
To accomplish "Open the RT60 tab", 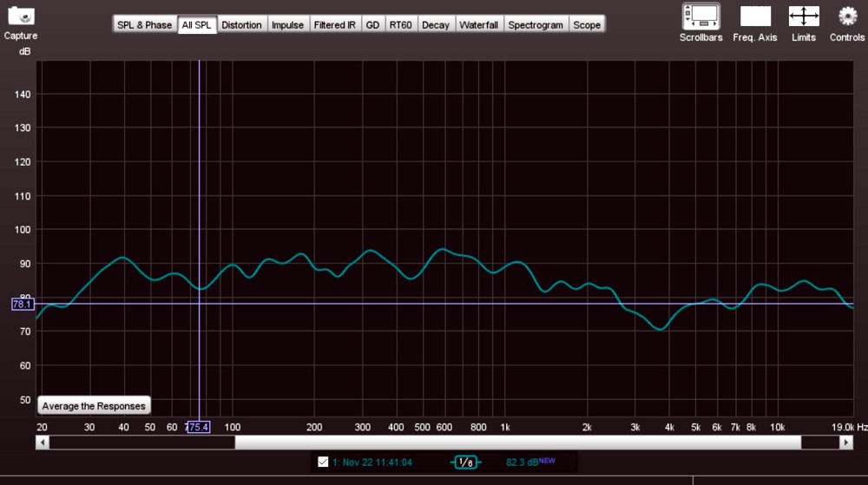I will (x=400, y=25).
